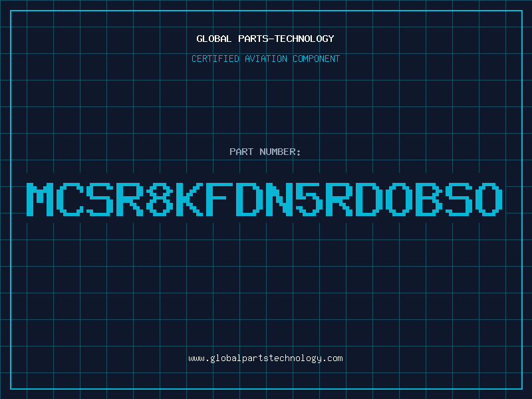
Task: Click the word GLOBAL in the header
Action: pyautogui.click(x=213, y=39)
